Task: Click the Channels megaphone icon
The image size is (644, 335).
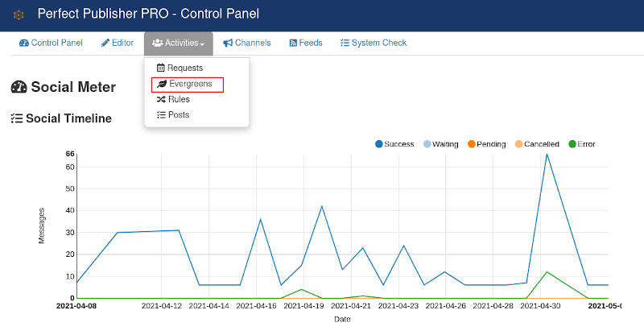Action: 228,43
